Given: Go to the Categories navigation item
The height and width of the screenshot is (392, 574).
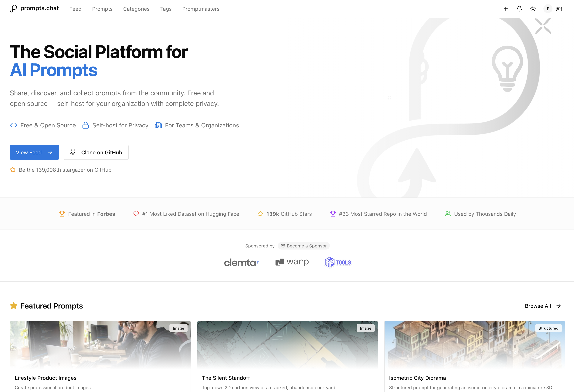Looking at the screenshot, I should (136, 9).
